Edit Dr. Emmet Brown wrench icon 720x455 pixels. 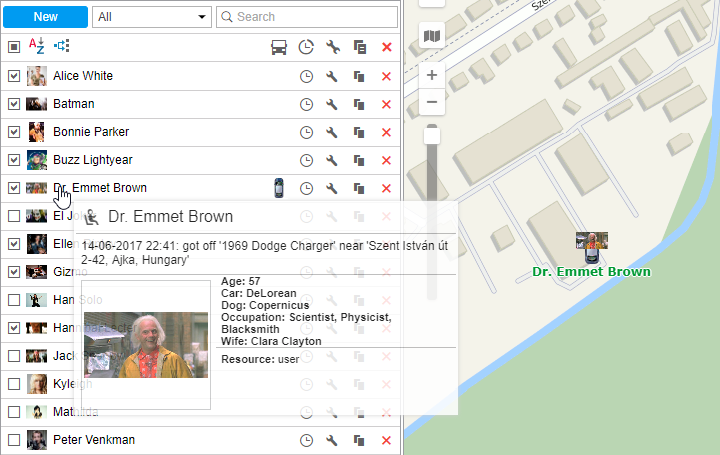point(332,188)
